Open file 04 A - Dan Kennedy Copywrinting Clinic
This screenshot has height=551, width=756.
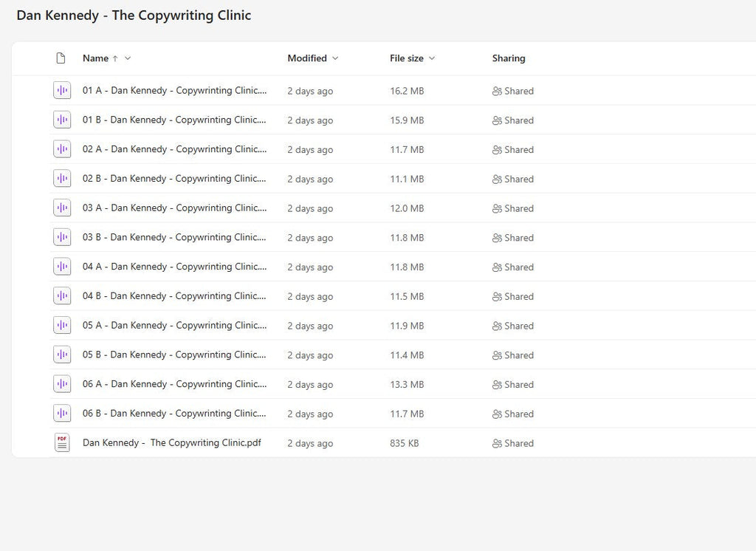point(174,267)
